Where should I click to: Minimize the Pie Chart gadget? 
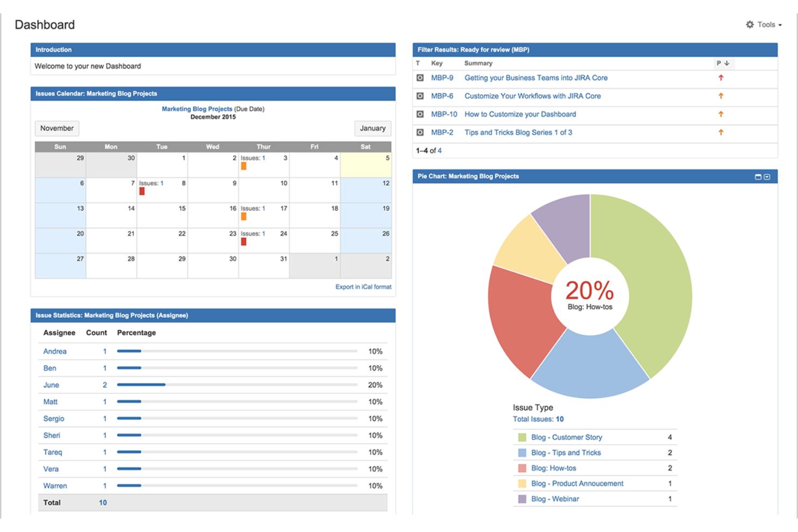757,176
